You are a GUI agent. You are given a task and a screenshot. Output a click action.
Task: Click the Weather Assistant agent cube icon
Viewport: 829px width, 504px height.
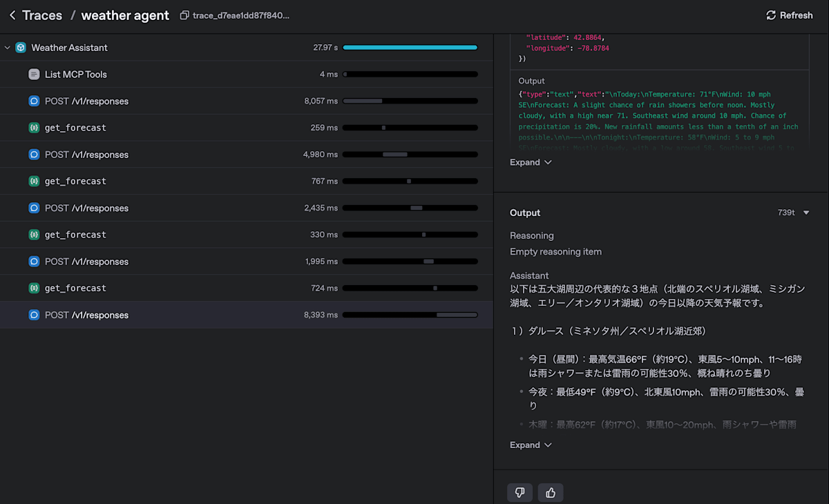[x=21, y=48]
